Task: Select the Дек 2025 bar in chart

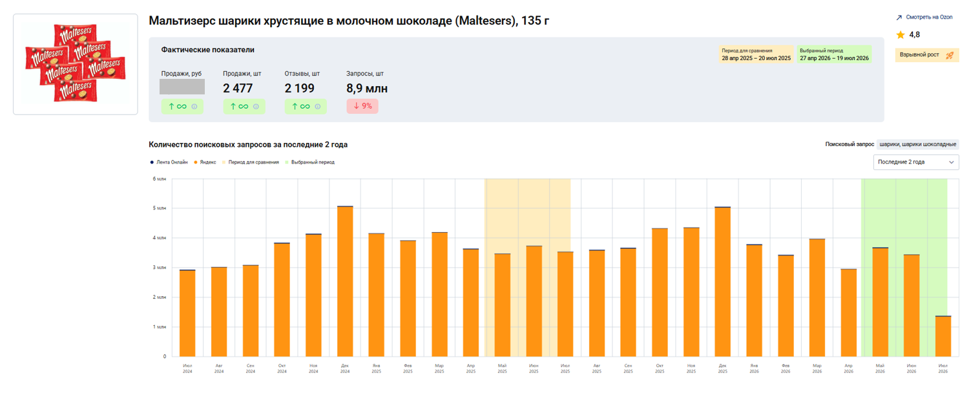Action: [722, 282]
